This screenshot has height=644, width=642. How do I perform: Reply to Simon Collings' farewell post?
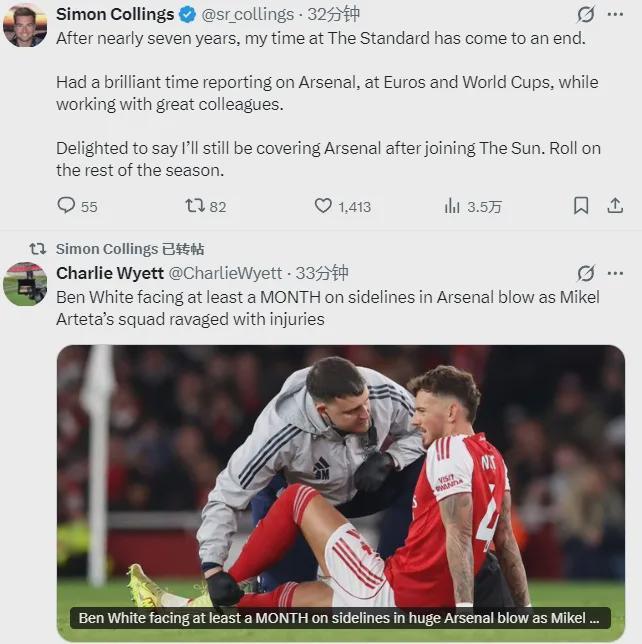click(x=67, y=206)
